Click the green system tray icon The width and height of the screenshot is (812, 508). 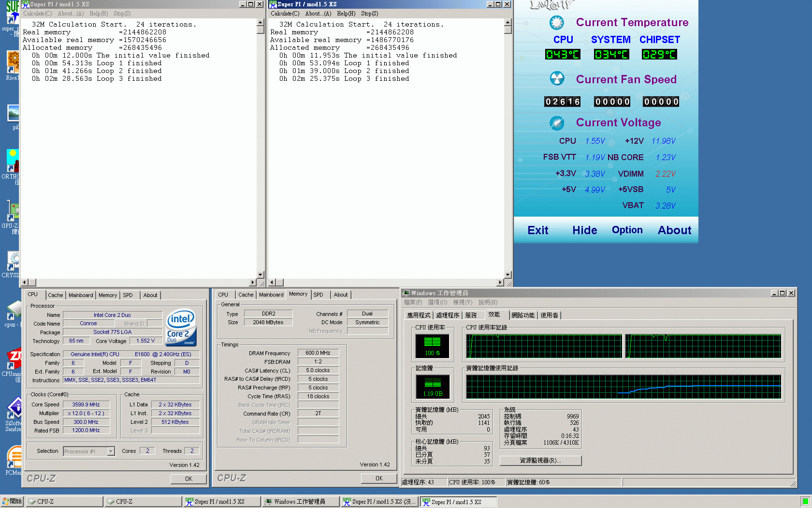[x=805, y=502]
